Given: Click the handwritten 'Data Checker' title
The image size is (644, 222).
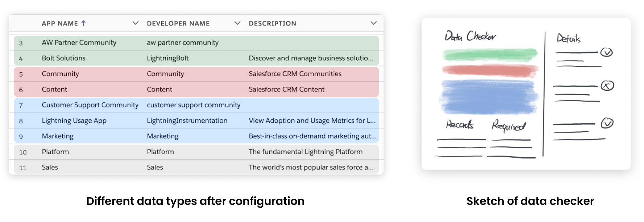Looking at the screenshot, I should 470,36.
